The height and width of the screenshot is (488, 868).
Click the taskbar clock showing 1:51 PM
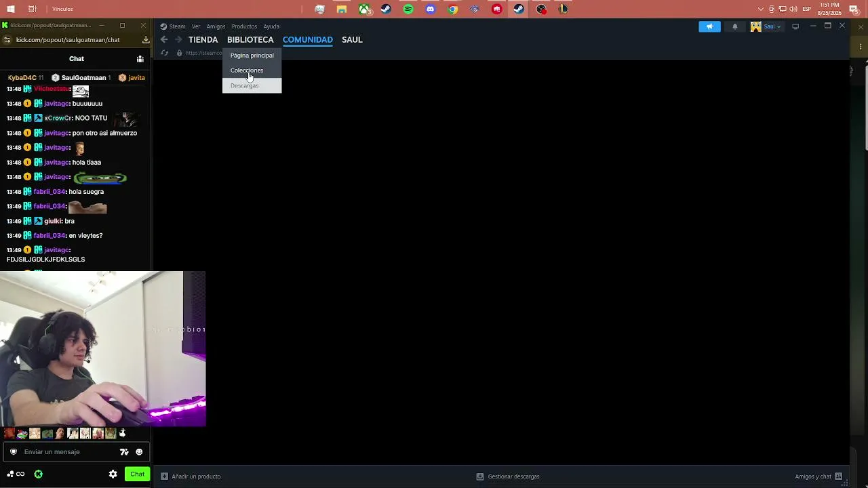pos(830,9)
